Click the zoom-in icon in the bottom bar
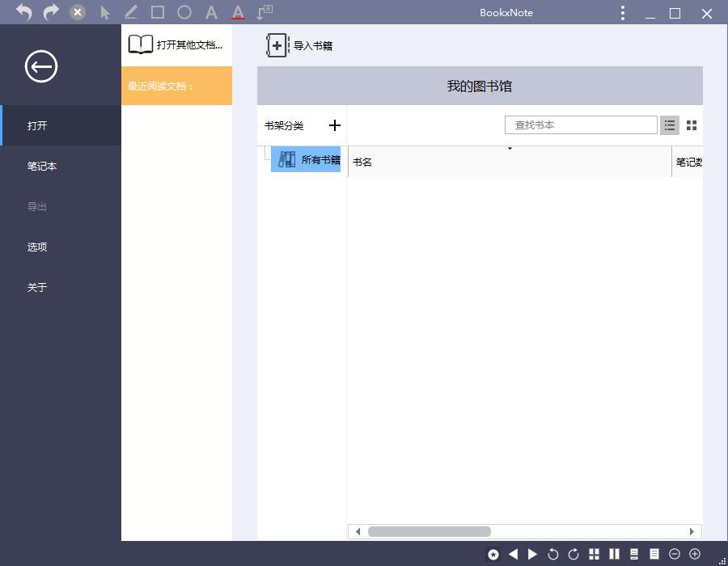This screenshot has height=566, width=728. 694,555
